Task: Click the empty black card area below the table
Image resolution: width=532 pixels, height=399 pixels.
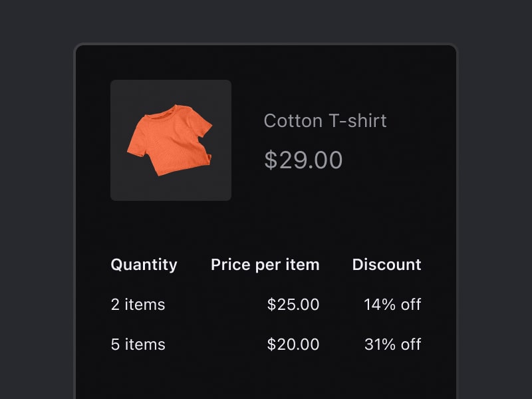Action: [266, 379]
